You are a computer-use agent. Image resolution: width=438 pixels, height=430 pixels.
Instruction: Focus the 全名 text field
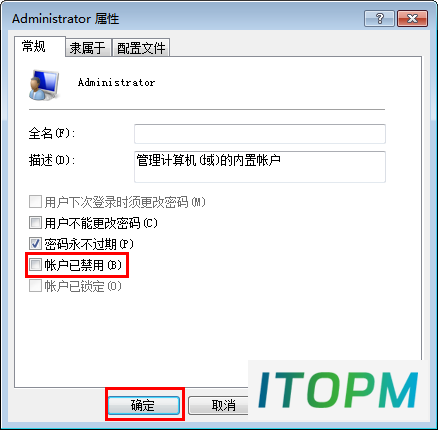coord(260,134)
